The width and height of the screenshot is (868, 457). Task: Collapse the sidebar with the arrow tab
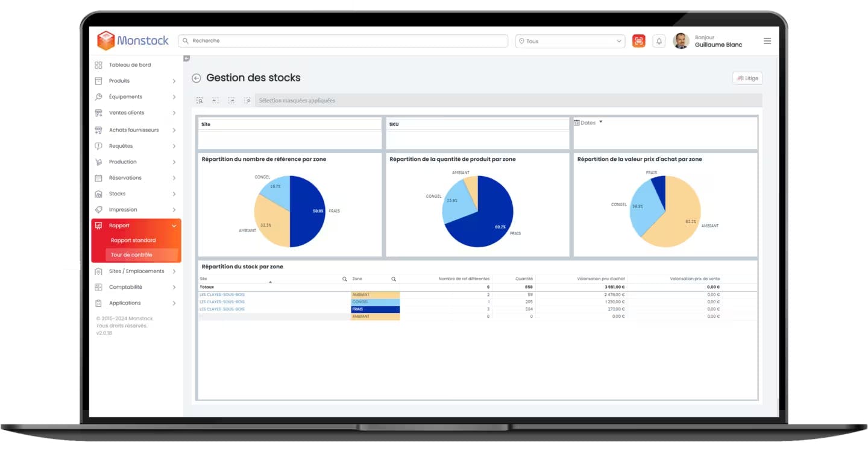(187, 58)
